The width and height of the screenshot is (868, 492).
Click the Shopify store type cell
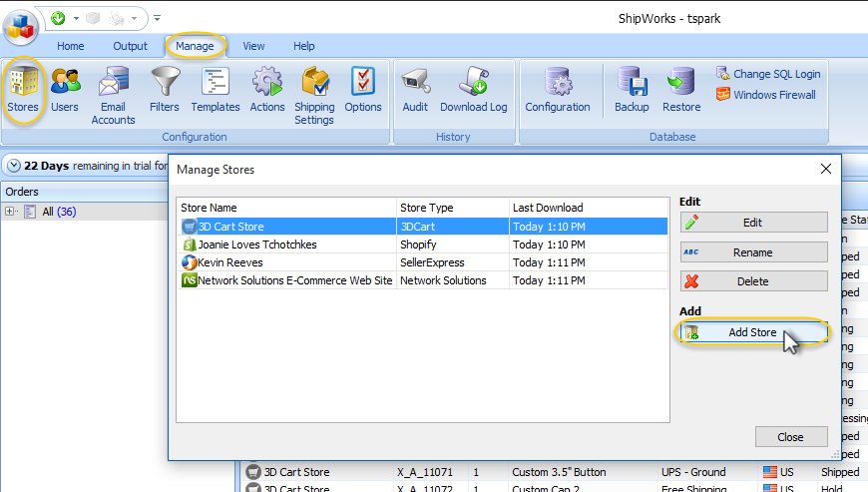point(452,245)
